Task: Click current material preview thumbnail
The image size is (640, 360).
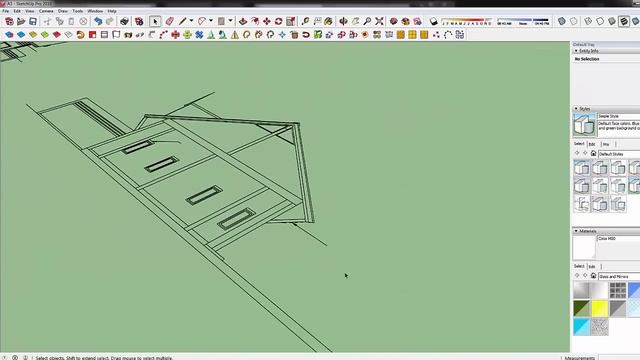Action: [584, 247]
